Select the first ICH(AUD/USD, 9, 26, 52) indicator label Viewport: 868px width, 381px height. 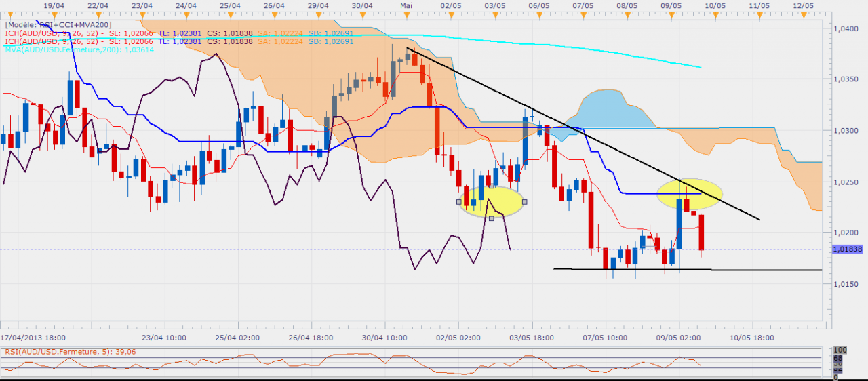click(54, 33)
